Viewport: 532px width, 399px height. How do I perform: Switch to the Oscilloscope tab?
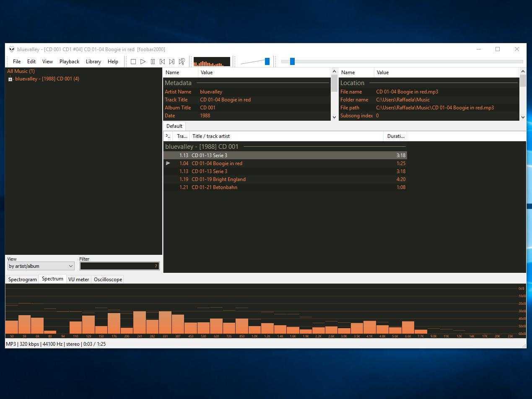click(108, 280)
